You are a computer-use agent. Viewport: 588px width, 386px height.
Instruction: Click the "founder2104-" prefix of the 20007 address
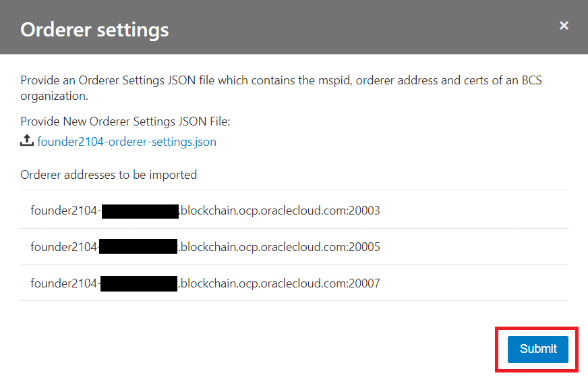(x=65, y=283)
